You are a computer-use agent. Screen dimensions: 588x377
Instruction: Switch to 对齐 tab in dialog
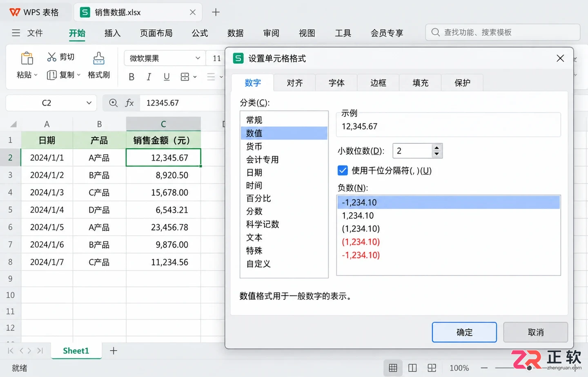point(294,83)
